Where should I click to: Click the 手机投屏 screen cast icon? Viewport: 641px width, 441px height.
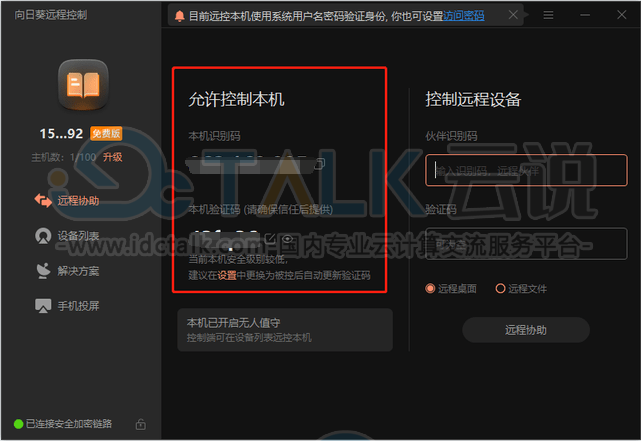pyautogui.click(x=43, y=306)
